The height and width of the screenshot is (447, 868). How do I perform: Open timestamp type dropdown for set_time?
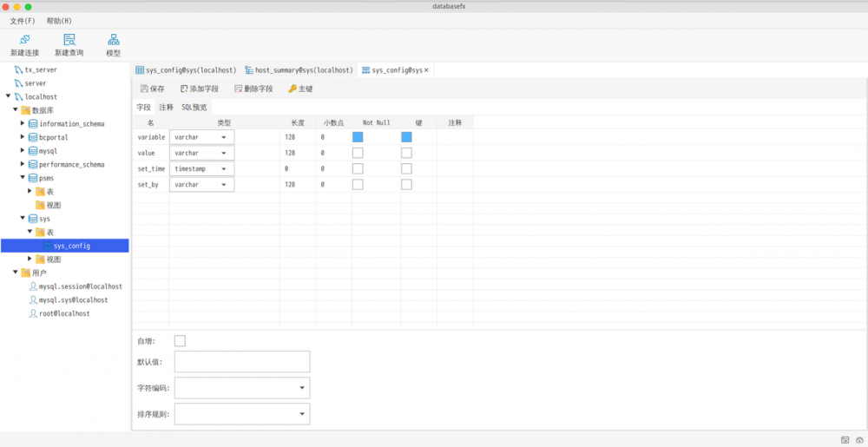[x=202, y=168]
